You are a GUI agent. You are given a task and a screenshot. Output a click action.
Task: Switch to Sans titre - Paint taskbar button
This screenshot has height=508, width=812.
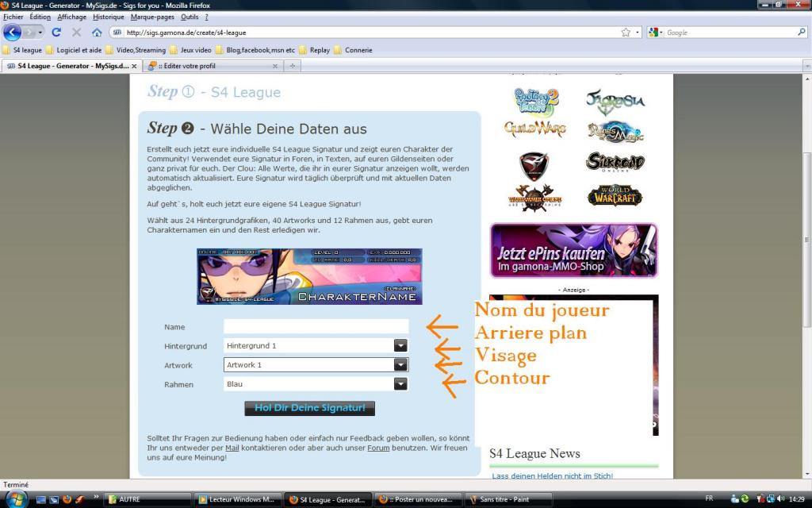click(507, 500)
